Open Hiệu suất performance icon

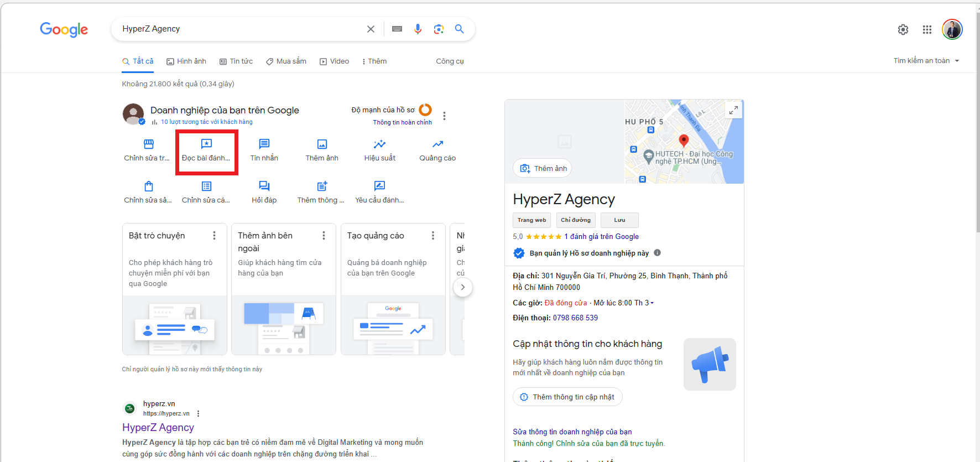[x=379, y=144]
